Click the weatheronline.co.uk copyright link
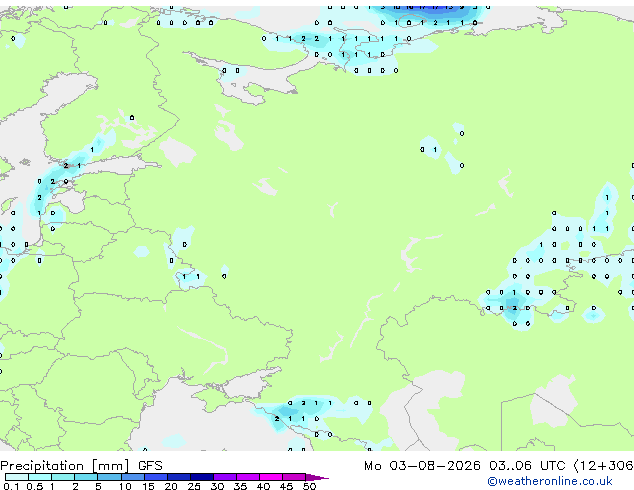The width and height of the screenshot is (634, 490). coord(550,481)
